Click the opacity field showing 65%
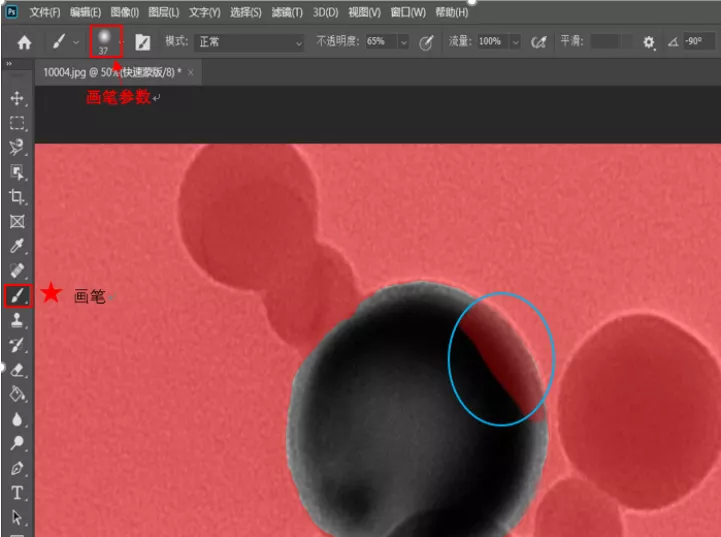 point(381,41)
